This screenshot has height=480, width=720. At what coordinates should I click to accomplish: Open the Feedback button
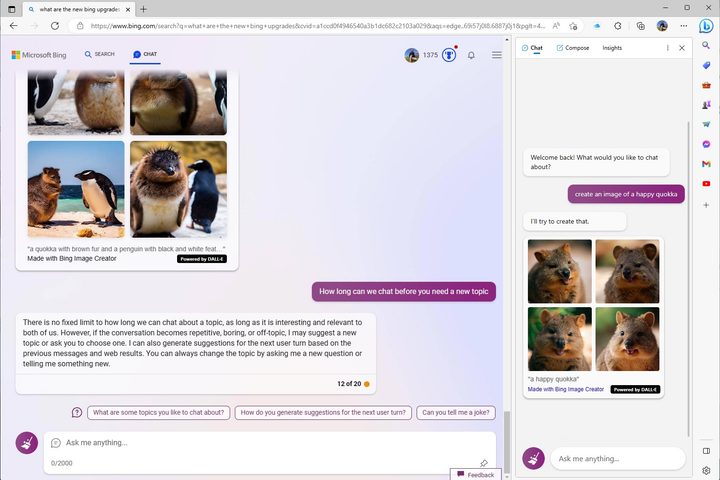coord(476,474)
